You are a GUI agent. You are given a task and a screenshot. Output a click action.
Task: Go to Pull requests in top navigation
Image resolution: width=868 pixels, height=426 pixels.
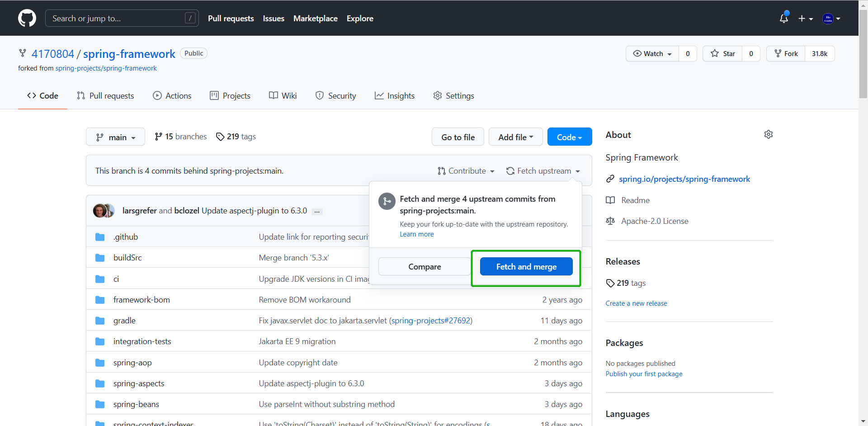(231, 19)
